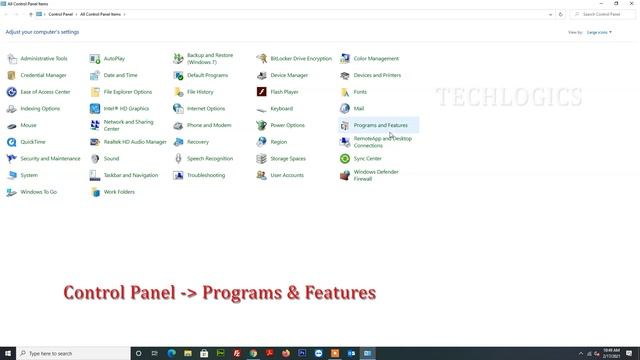Click the Control Panel breadcrumb segment
Viewport: 640px width, 360px height.
(60, 14)
